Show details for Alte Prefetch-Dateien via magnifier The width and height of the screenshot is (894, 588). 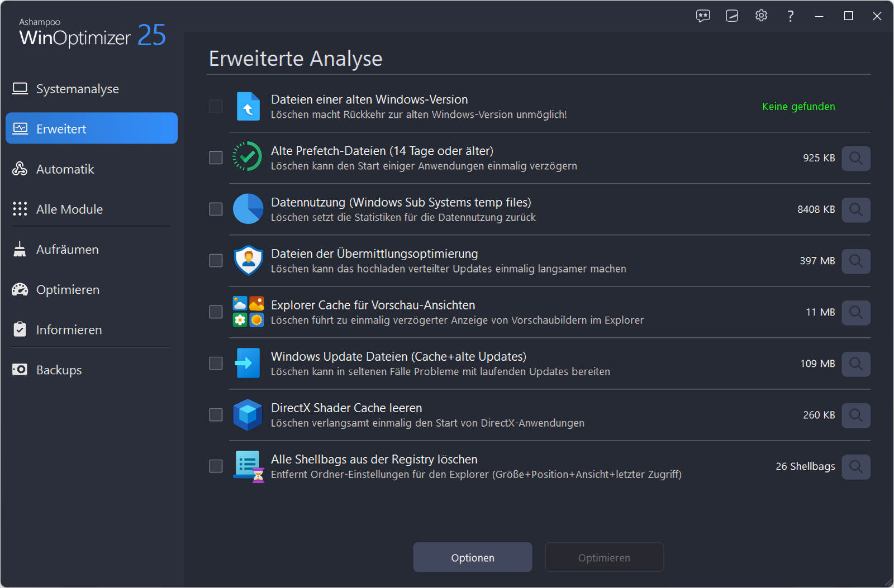click(x=855, y=159)
